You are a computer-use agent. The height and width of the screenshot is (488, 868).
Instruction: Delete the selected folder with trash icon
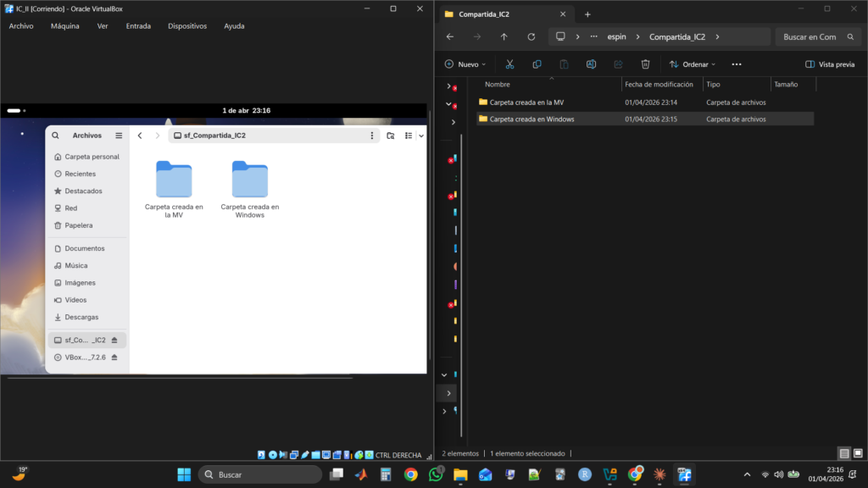pos(645,64)
